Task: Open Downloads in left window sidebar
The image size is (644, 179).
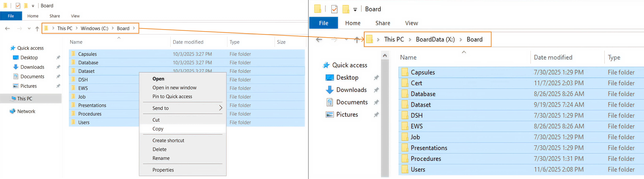Action: pyautogui.click(x=32, y=67)
